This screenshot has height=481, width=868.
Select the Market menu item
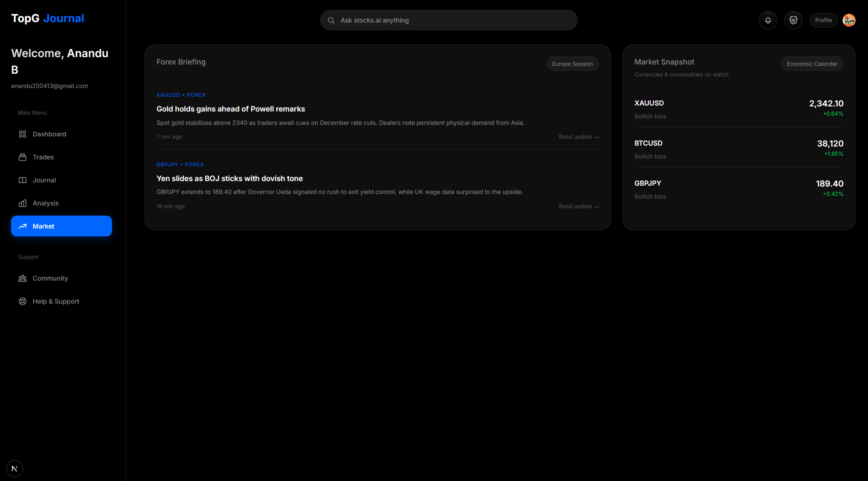(61, 226)
